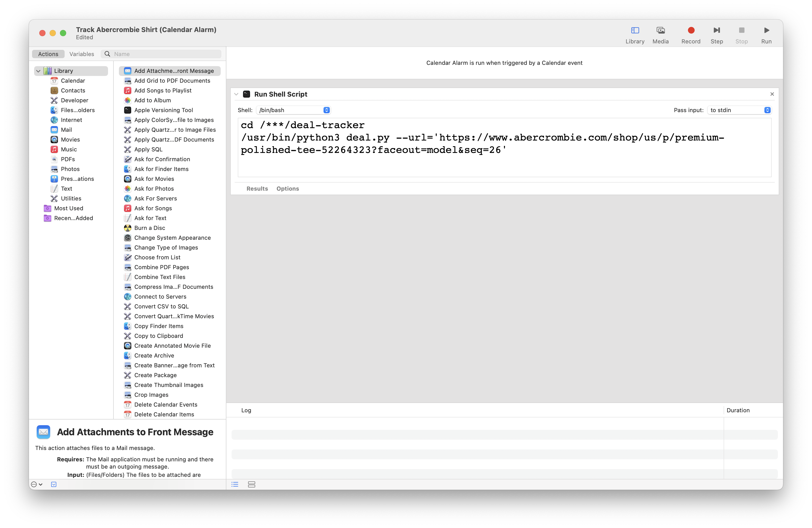The image size is (812, 528).
Task: Select the Music category
Action: (x=68, y=149)
